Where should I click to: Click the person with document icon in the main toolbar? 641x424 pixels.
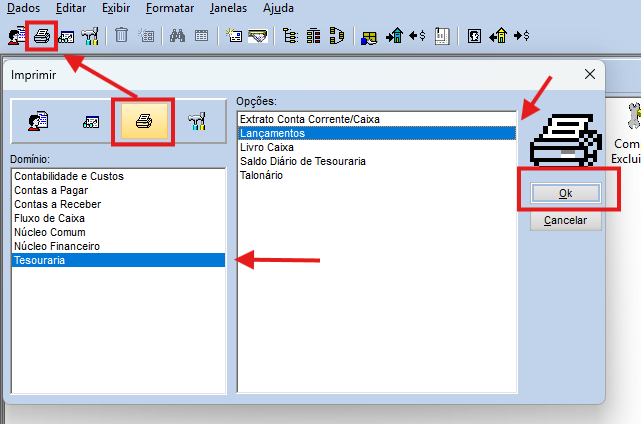pyautogui.click(x=17, y=36)
